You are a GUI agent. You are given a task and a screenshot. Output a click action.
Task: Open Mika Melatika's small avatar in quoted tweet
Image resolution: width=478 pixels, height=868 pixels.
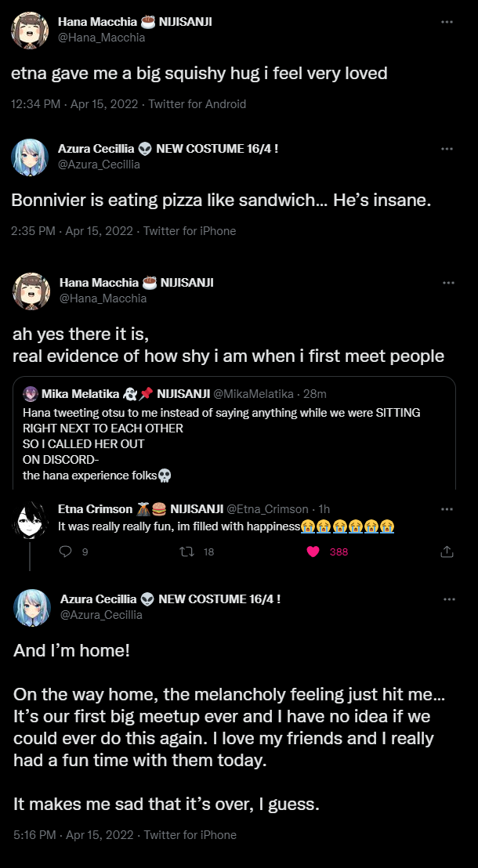tap(30, 393)
